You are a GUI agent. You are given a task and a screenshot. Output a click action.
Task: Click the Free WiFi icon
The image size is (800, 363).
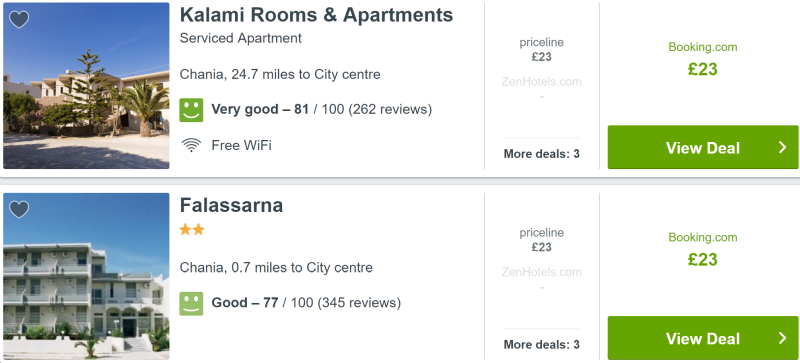pyautogui.click(x=191, y=146)
